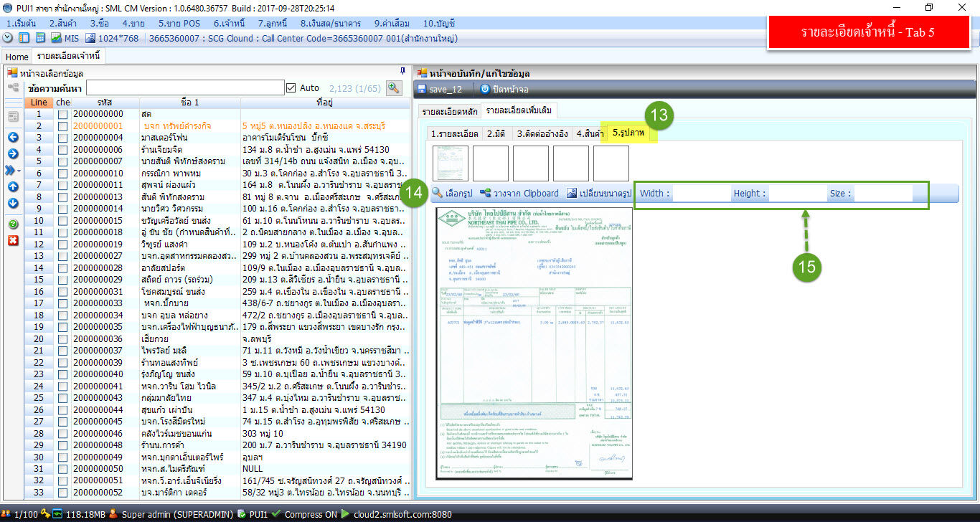Click the 1024*768 screen resolution icon
Image resolution: width=980 pixels, height=522 pixels.
90,38
